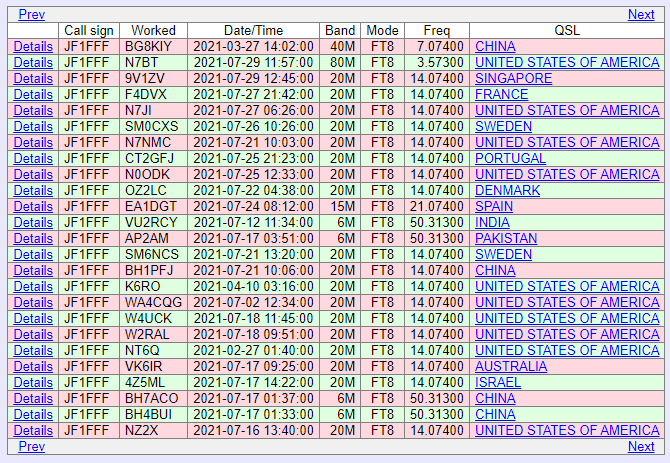Select the Band column header

[x=340, y=30]
